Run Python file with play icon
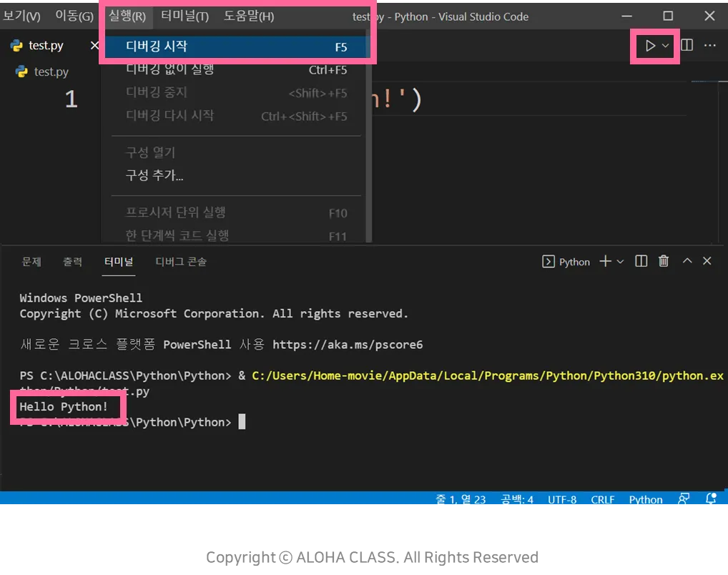This screenshot has width=728, height=575. [x=650, y=46]
